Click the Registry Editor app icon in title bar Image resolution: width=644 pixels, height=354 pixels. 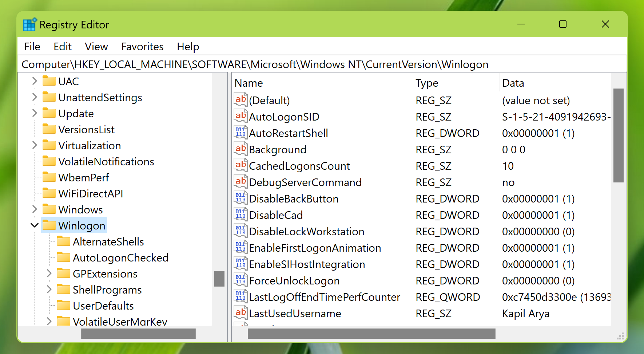(30, 24)
